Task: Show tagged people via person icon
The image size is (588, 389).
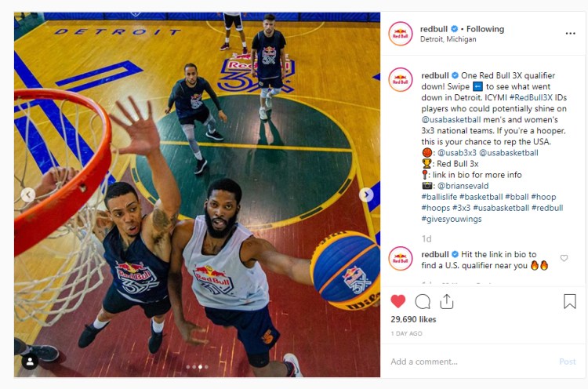Action: pos(30,362)
